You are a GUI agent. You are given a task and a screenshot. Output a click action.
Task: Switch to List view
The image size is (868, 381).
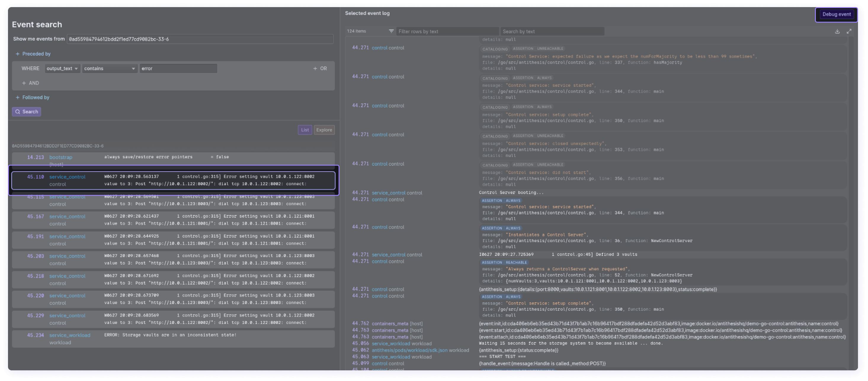[305, 130]
